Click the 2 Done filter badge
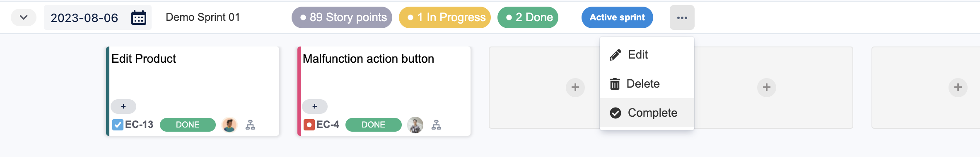The image size is (980, 157). pyautogui.click(x=528, y=17)
